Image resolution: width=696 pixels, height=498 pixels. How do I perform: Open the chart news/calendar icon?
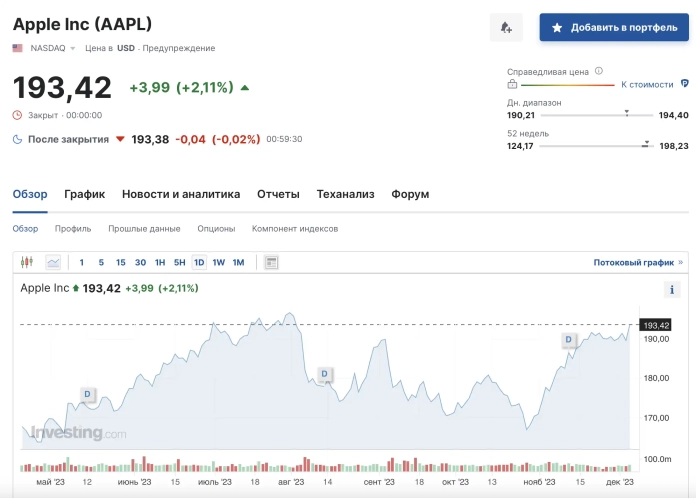coord(271,262)
